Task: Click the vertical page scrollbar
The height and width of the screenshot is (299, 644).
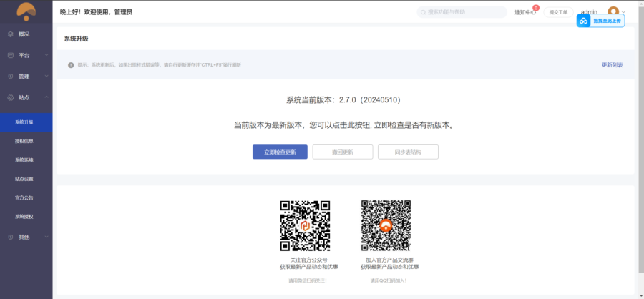Action: click(x=641, y=139)
